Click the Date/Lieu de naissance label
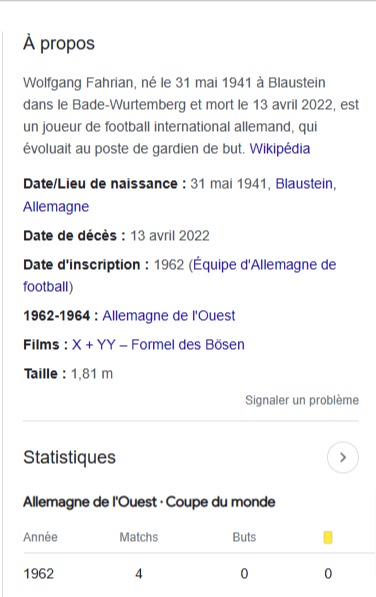Viewport: 376px width, 597px height. coord(105,184)
